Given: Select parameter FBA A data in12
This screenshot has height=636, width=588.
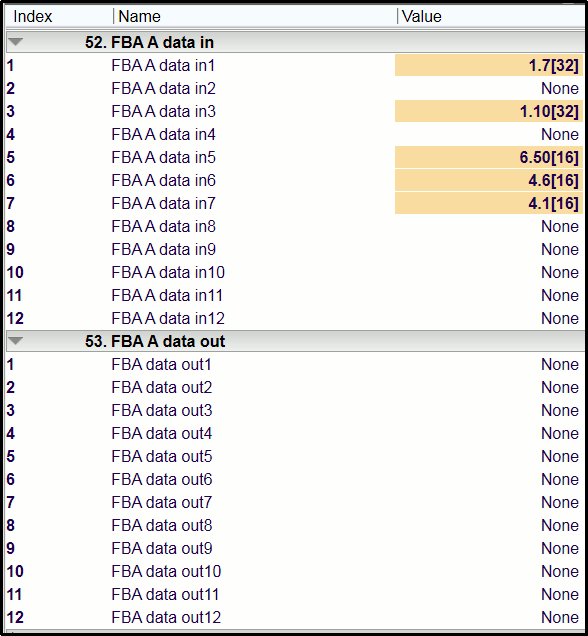Looking at the screenshot, I should [x=168, y=318].
